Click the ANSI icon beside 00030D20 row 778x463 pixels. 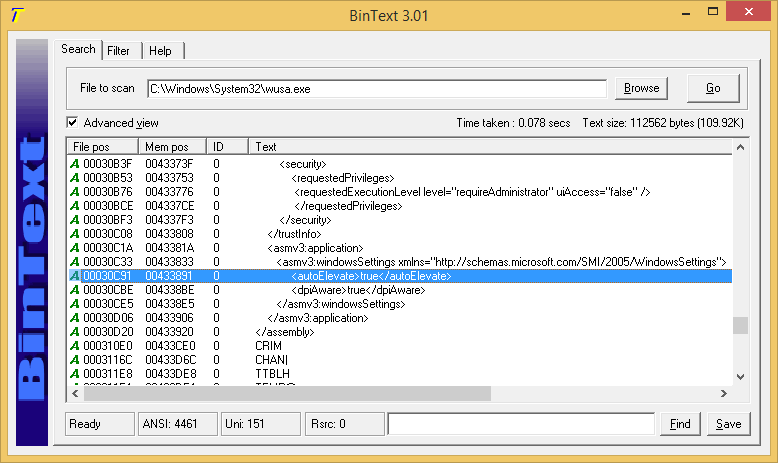(x=74, y=331)
